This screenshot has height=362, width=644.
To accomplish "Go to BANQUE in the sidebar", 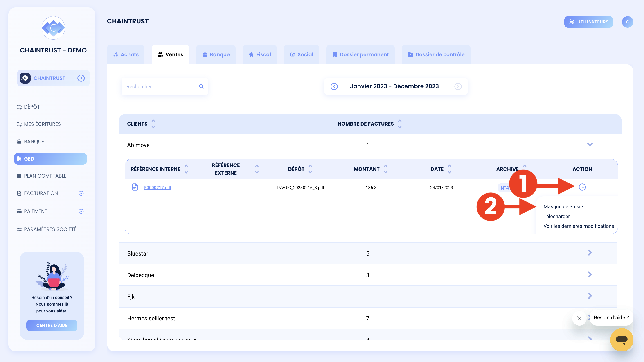I will click(30, 141).
